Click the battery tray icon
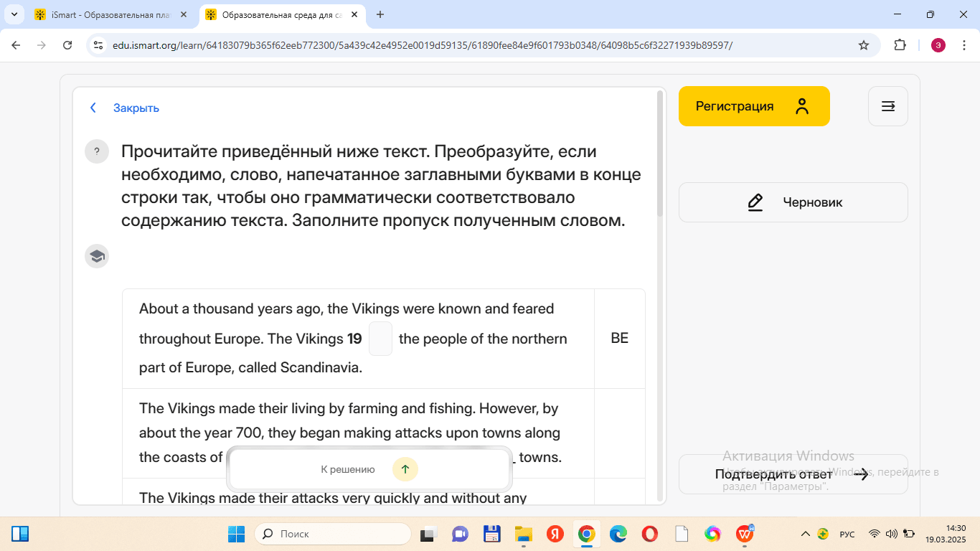This screenshot has height=551, width=980. click(909, 534)
